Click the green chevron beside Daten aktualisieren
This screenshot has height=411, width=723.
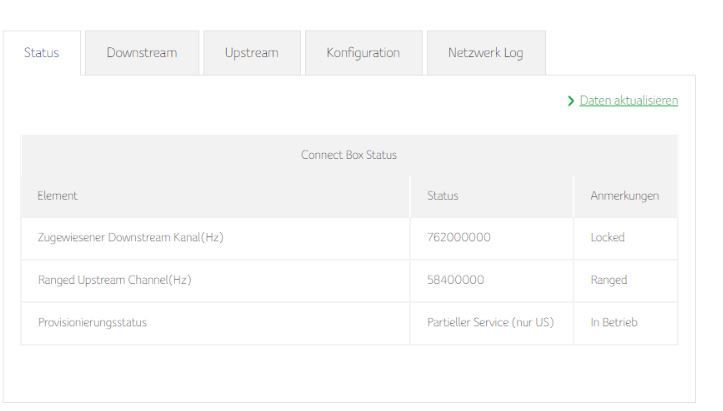[570, 101]
